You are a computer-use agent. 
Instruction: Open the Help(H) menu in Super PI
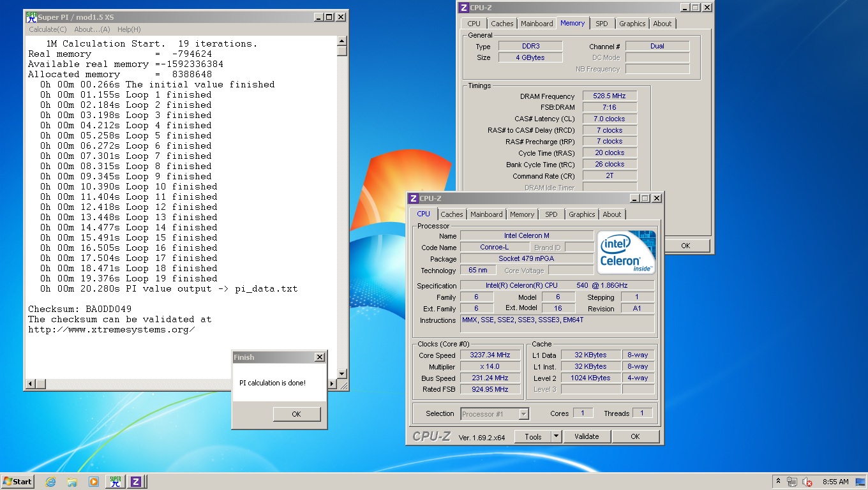coord(129,29)
